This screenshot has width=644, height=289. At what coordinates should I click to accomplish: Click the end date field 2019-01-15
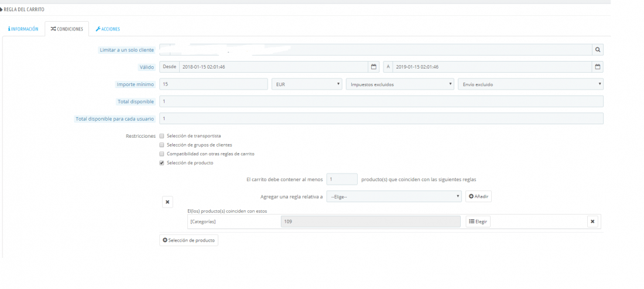point(492,67)
